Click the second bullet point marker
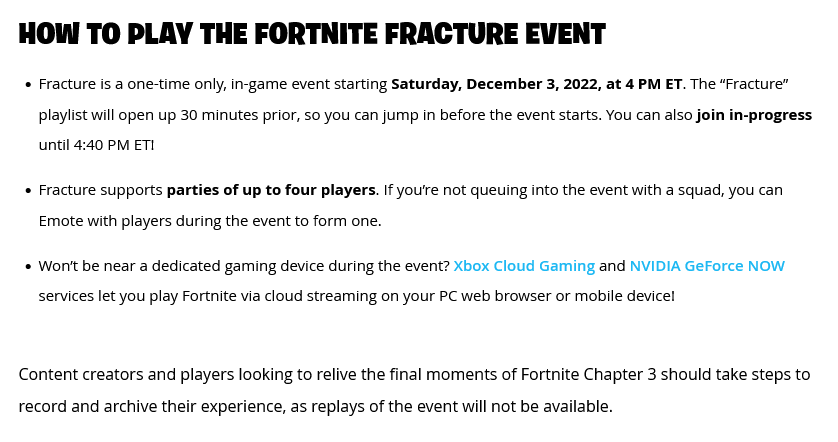This screenshot has height=442, width=838. point(28,190)
